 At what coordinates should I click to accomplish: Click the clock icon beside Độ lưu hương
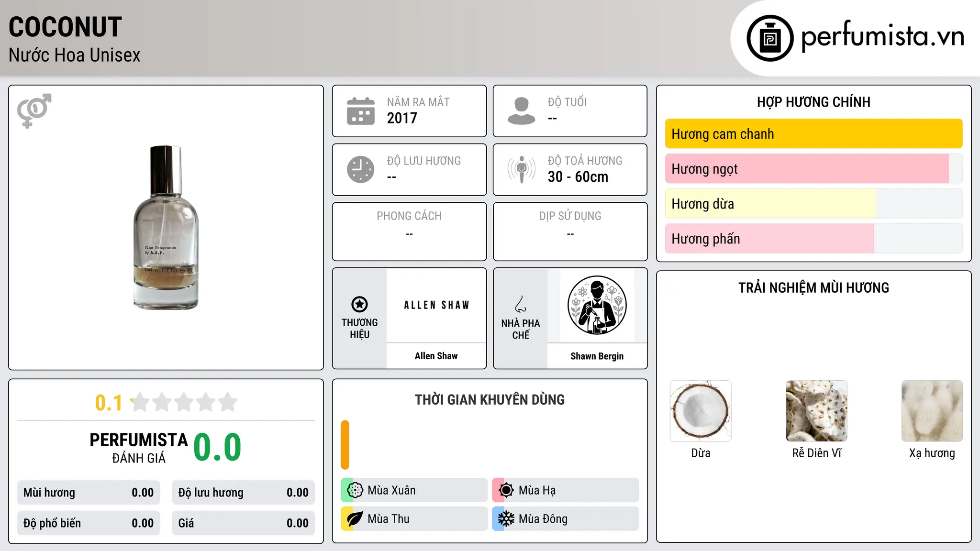pos(361,169)
